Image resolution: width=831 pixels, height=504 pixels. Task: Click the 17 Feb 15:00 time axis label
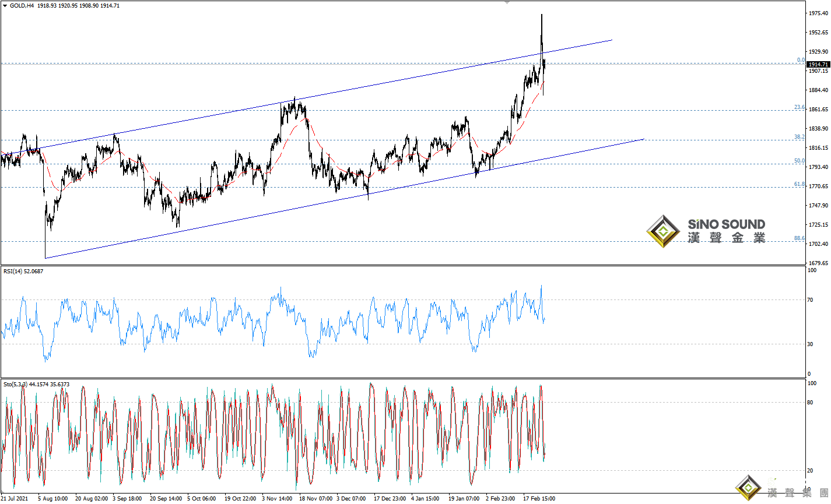click(x=539, y=499)
